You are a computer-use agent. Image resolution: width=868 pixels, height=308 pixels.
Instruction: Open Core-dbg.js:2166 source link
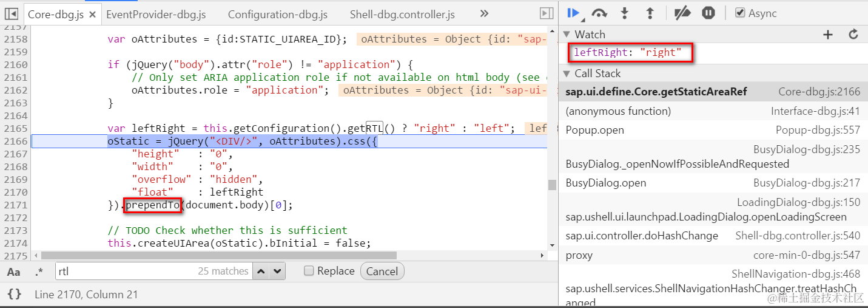819,92
